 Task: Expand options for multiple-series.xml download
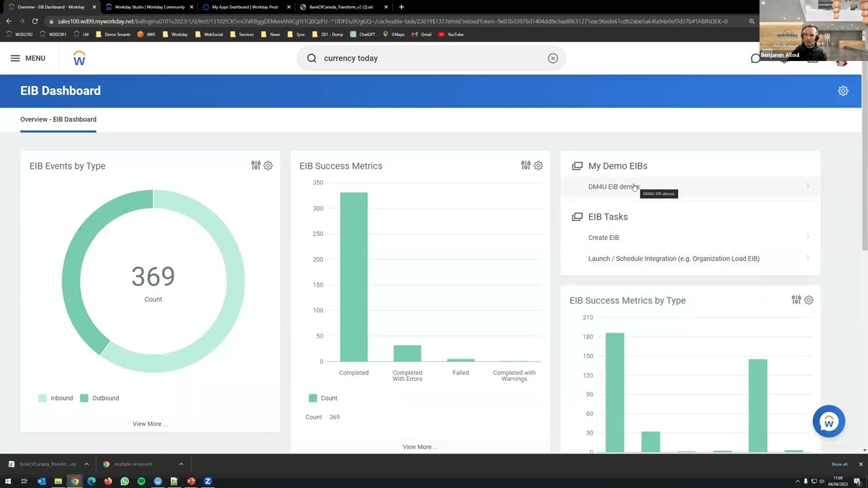181,464
